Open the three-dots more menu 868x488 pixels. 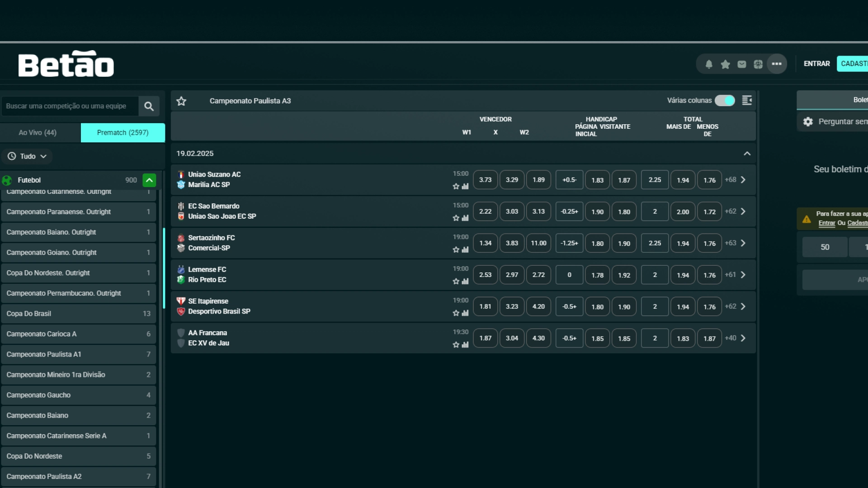[x=777, y=64]
